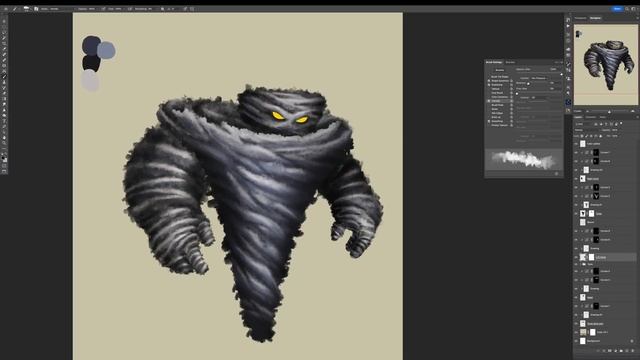Hide the Color Fill 1 layer eye icon

(x=576, y=332)
